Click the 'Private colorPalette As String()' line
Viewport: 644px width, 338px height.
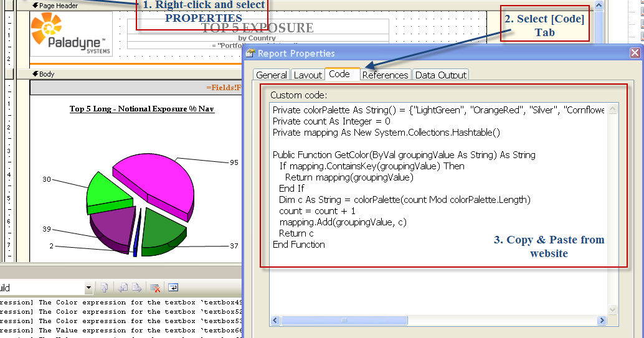(x=438, y=110)
